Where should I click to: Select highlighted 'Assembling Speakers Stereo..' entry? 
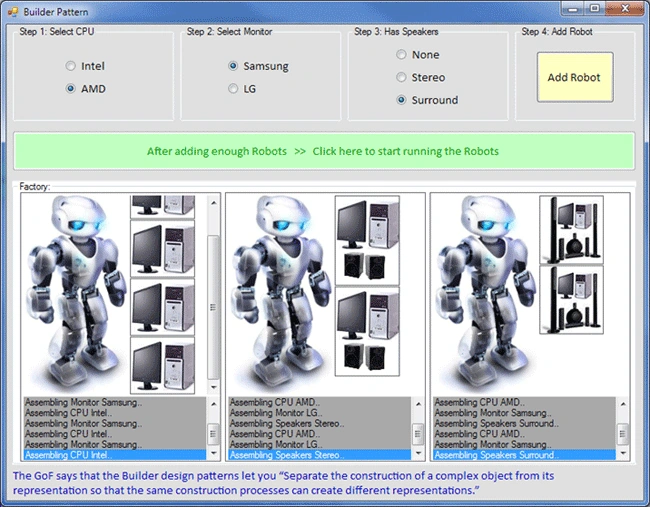(320, 455)
